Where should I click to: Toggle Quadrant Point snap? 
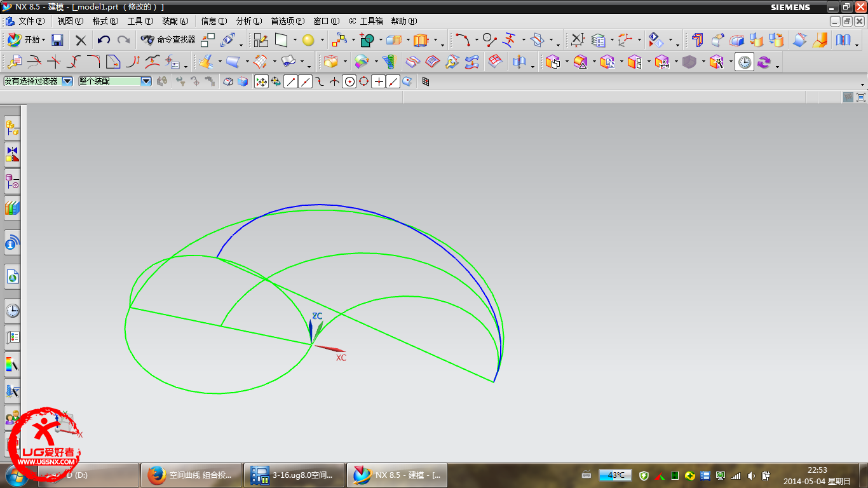click(364, 81)
